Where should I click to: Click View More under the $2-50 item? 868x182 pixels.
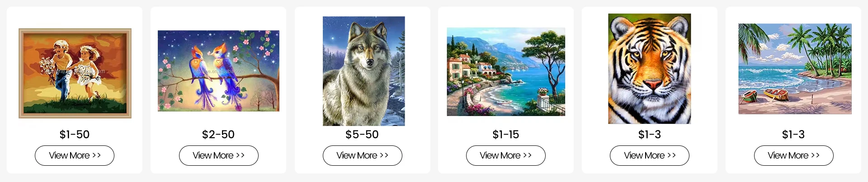[x=218, y=155]
